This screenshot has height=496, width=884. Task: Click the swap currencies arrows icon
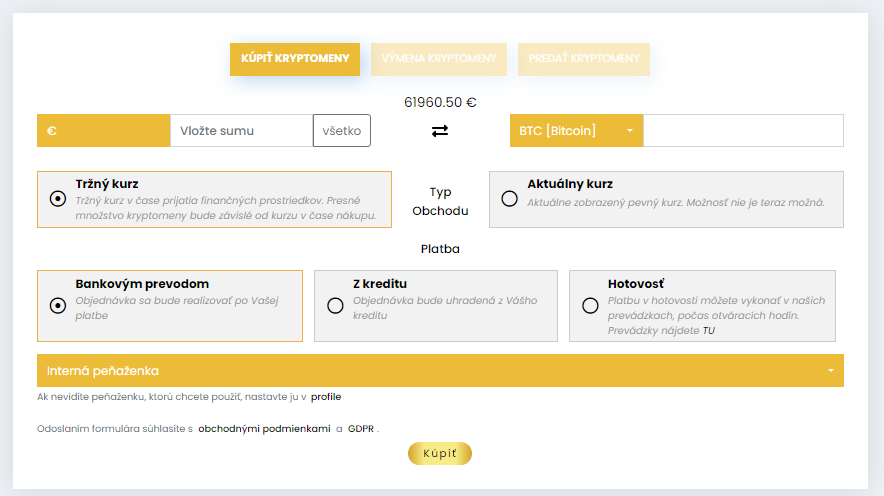tap(440, 131)
